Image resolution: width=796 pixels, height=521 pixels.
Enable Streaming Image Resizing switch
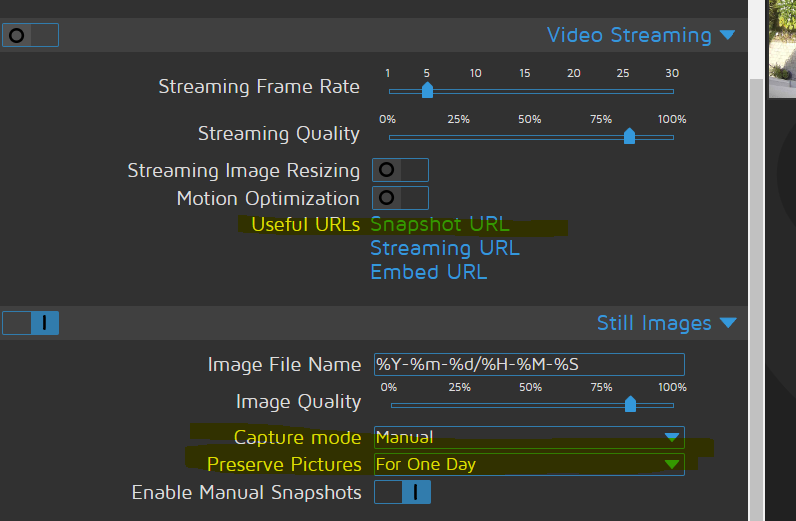[x=400, y=170]
